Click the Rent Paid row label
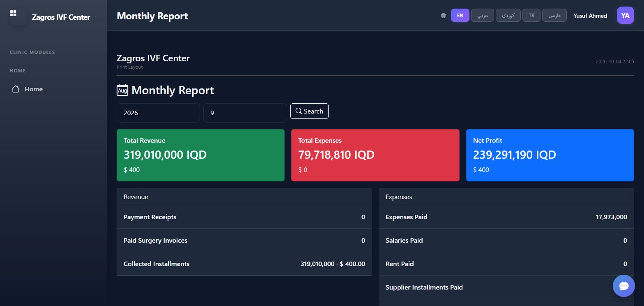Screen dimensions: 644x306 [400, 264]
